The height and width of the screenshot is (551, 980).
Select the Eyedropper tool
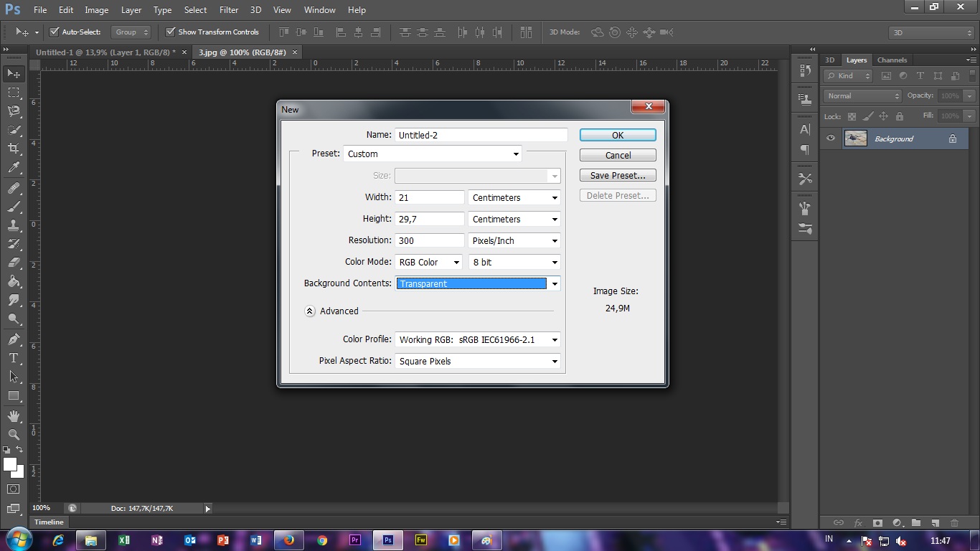[x=14, y=168]
